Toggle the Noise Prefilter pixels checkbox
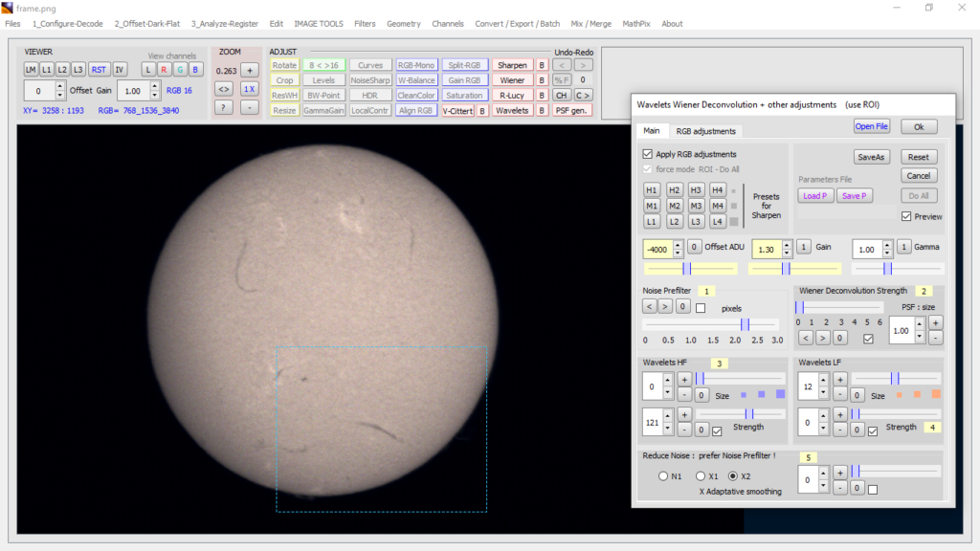This screenshot has width=980, height=551. coord(701,308)
